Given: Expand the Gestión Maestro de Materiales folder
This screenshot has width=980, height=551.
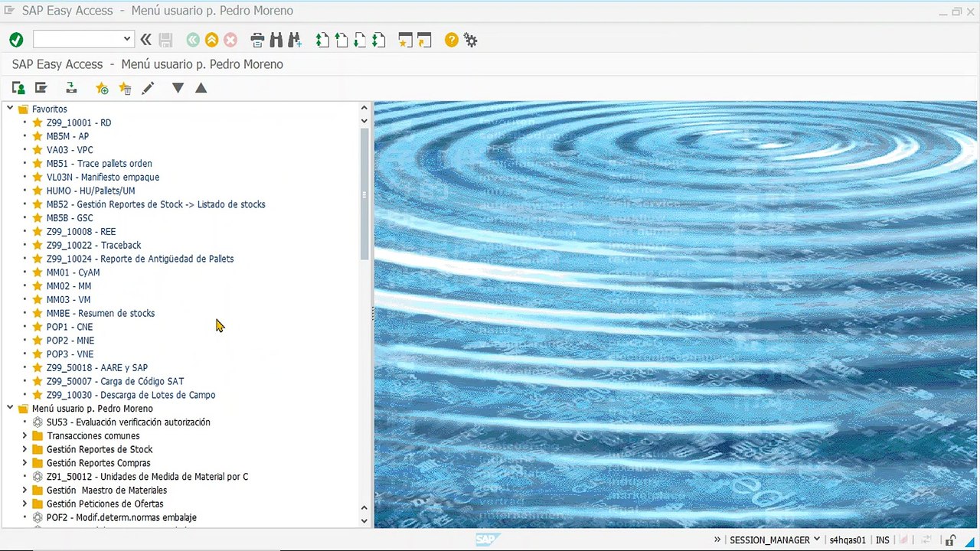Looking at the screenshot, I should point(24,490).
